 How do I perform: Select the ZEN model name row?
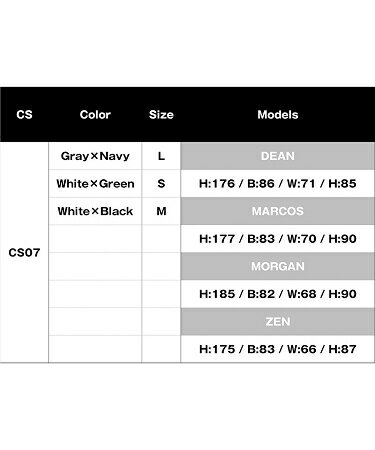[278, 322]
